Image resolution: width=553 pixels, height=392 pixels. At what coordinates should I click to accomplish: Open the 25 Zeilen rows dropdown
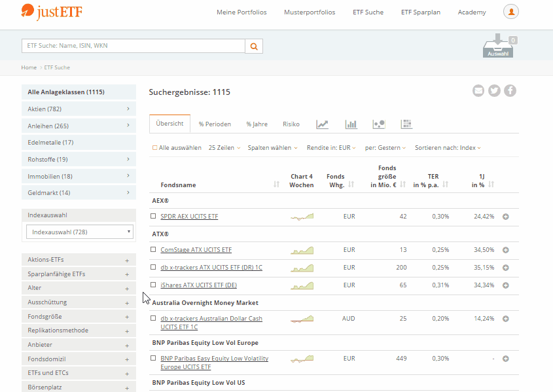pos(224,148)
